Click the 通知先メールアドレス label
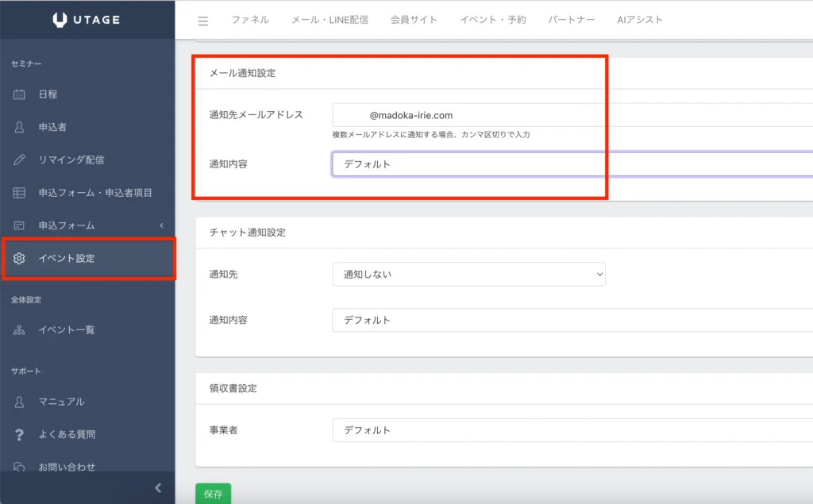This screenshot has height=504, width=813. [256, 115]
